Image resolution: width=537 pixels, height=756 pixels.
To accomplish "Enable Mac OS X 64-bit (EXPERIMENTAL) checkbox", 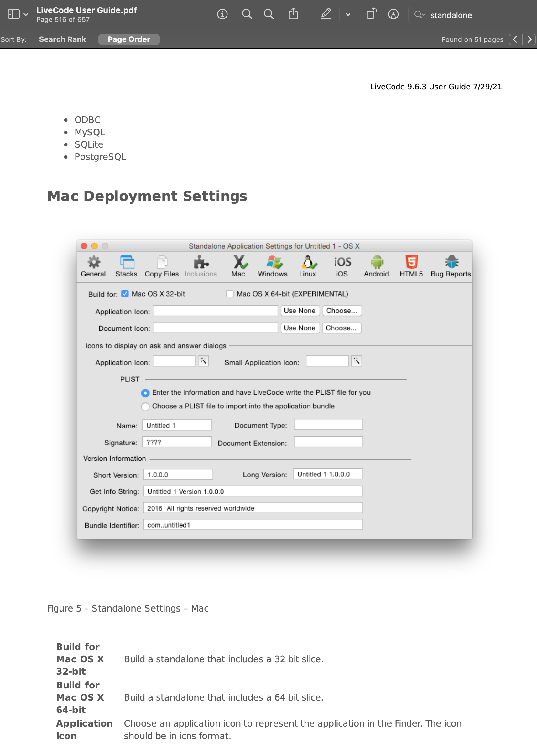I will coord(230,294).
